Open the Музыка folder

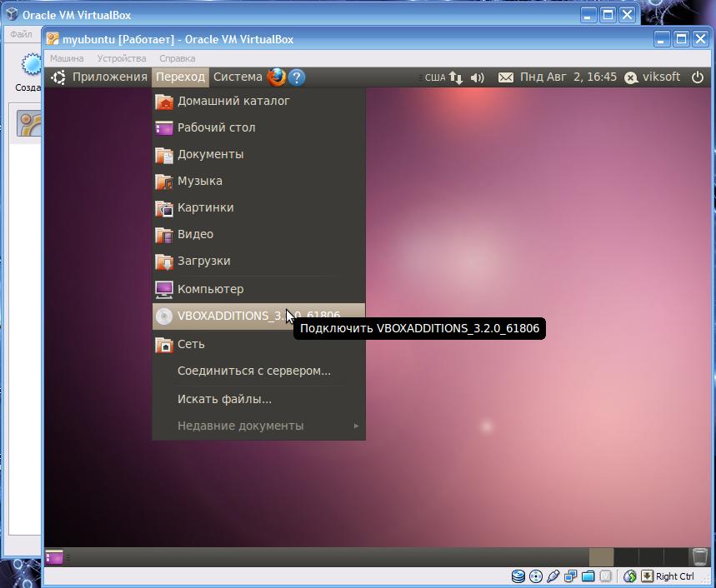258,181
